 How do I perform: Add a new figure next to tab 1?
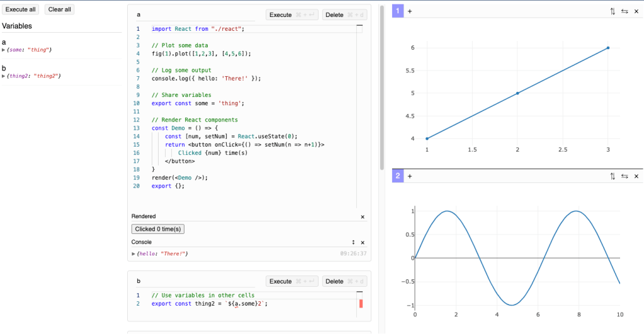coord(410,11)
